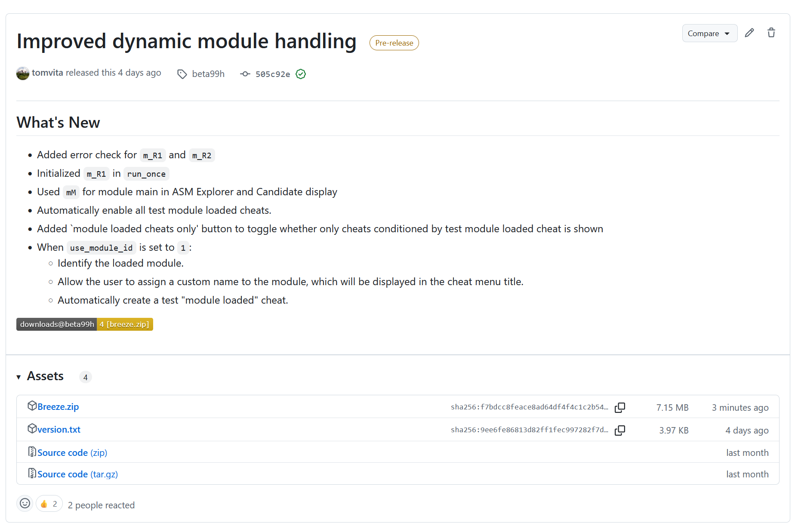Toggle the thumbs-up reaction
795x532 pixels.
click(49, 504)
